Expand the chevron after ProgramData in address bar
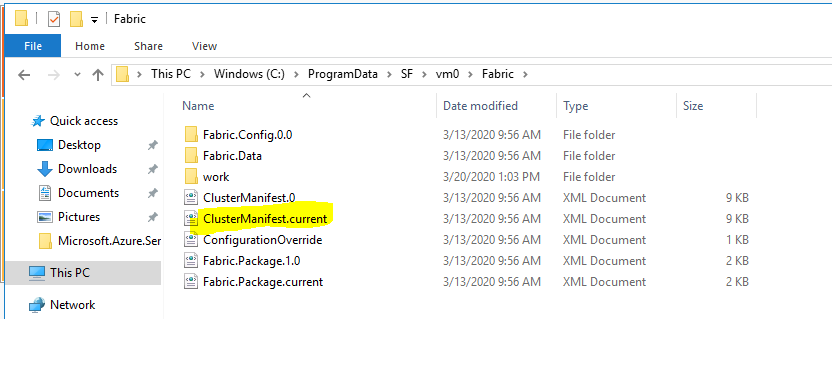The height and width of the screenshot is (372, 840). click(389, 75)
